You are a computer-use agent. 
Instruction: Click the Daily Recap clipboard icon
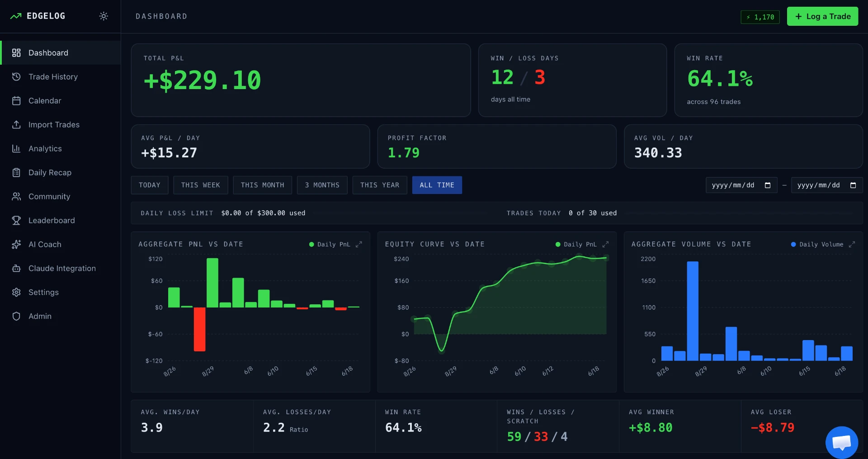pos(16,173)
